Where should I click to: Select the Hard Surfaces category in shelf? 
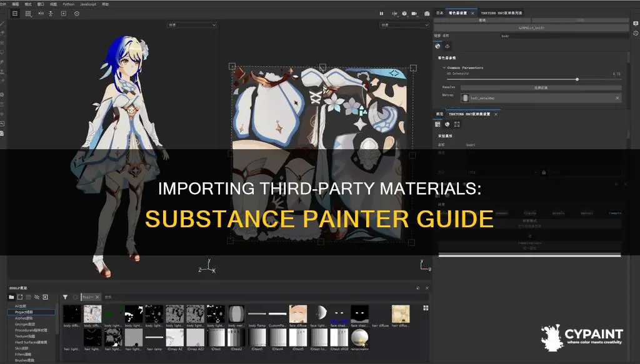[31, 342]
